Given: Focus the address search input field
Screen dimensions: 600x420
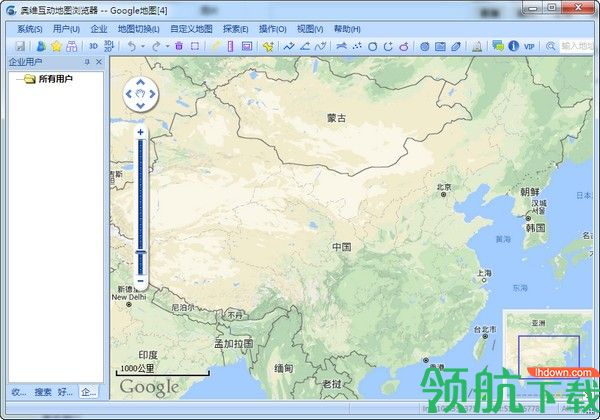Looking at the screenshot, I should (x=576, y=46).
